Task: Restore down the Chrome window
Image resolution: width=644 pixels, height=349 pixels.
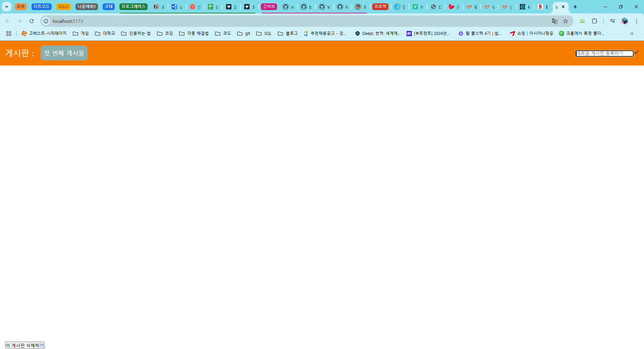Action: (621, 7)
